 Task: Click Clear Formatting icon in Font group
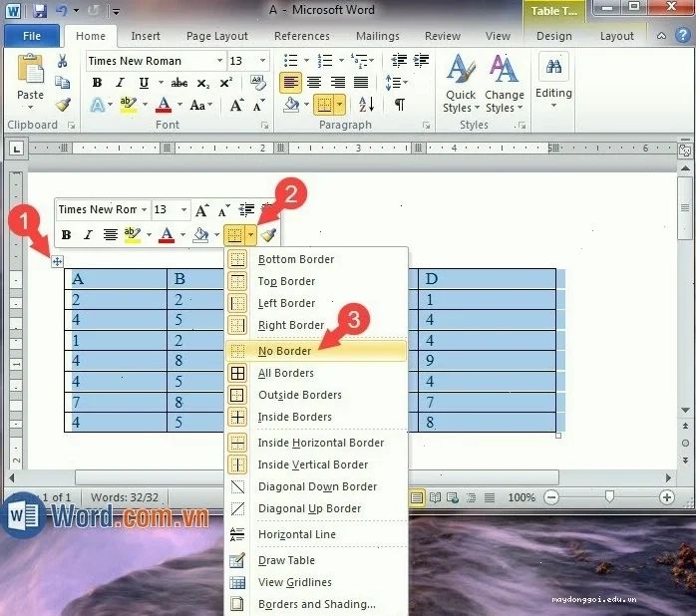(258, 82)
